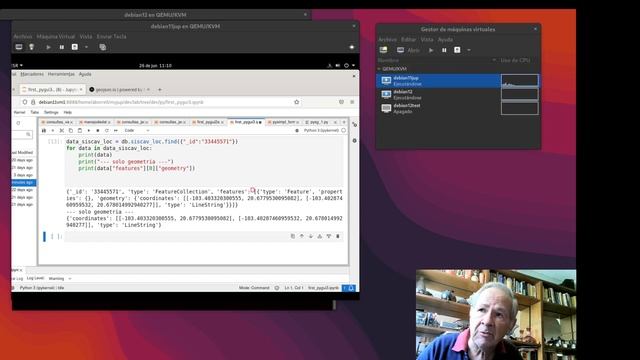The height and width of the screenshot is (360, 640).
Task: Pause the VM from the viewer toolbar
Action: 62,47
